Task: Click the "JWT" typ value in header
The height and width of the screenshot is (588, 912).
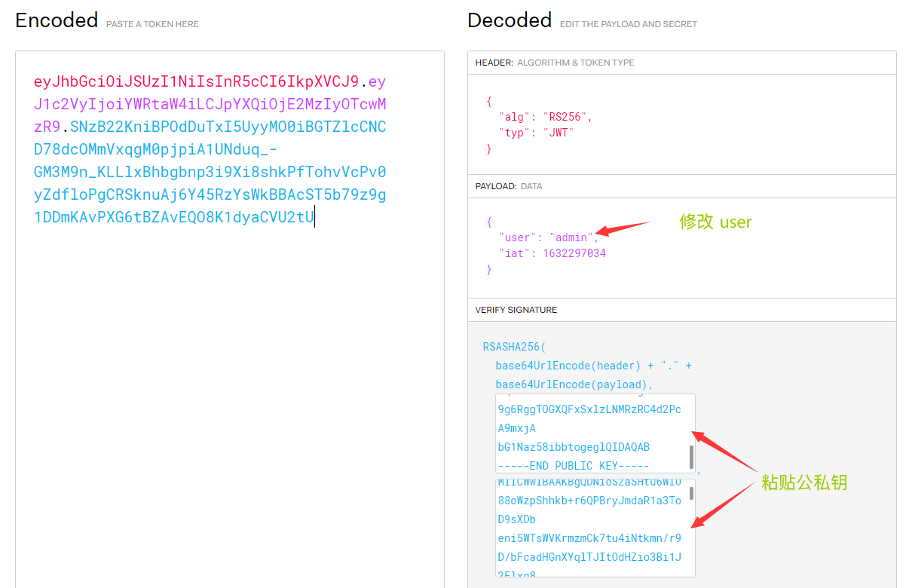Action: pyautogui.click(x=561, y=133)
